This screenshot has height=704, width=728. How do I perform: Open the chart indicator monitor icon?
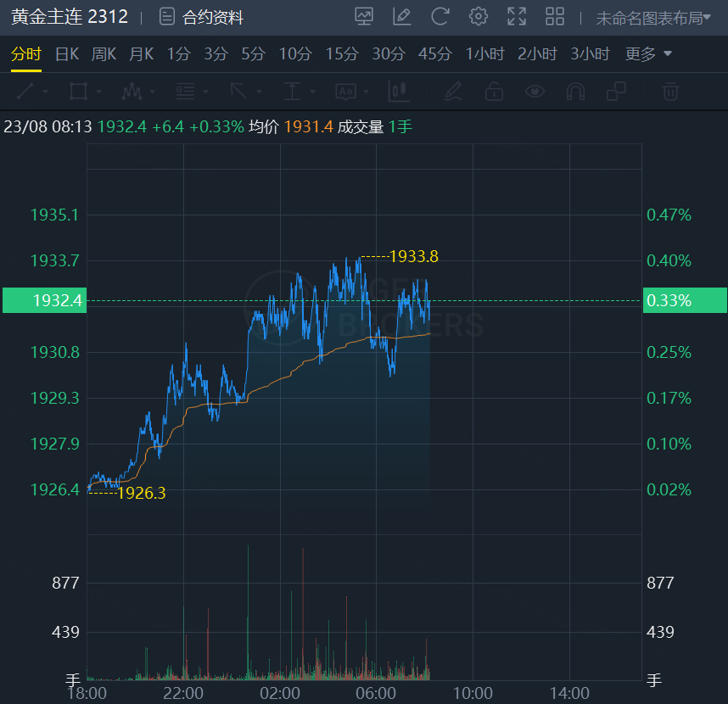[364, 17]
